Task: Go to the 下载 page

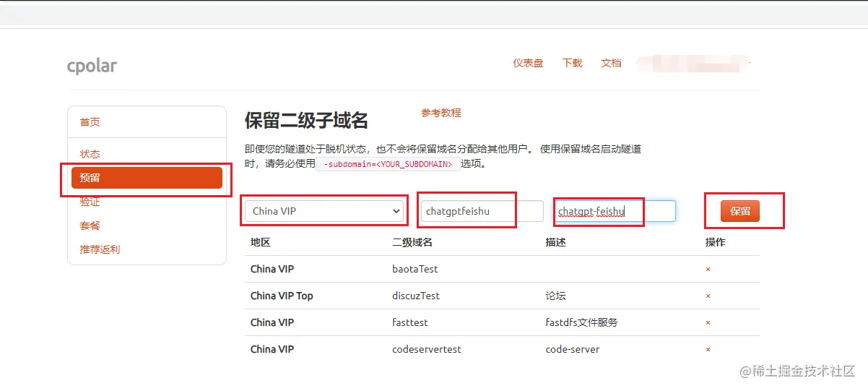Action: [x=572, y=63]
